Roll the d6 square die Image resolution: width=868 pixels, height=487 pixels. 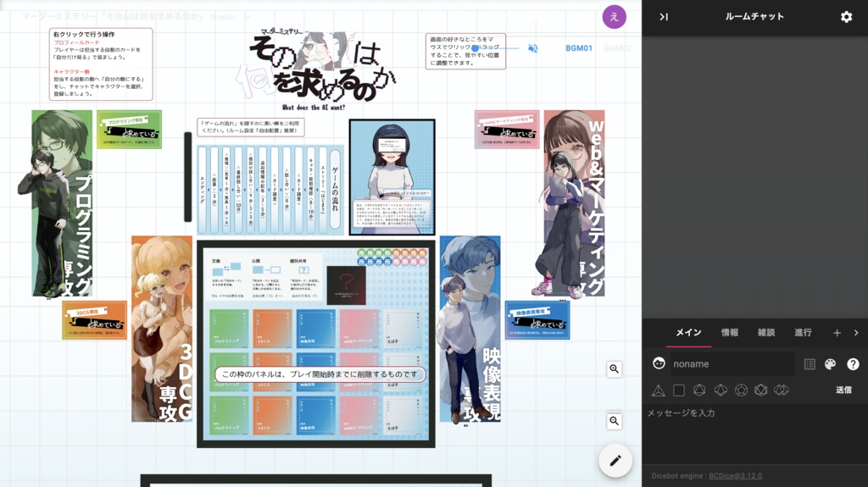(x=679, y=390)
